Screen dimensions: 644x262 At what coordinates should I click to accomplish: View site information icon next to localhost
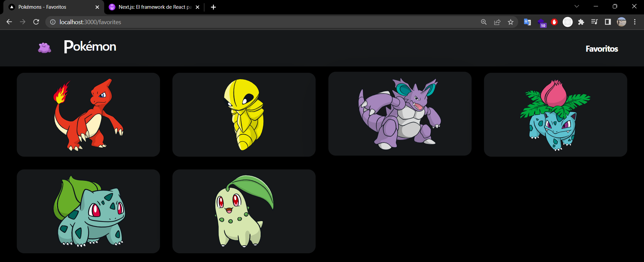click(53, 22)
